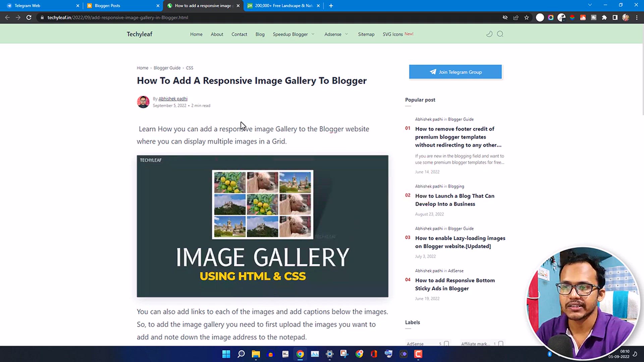
Task: Open the Home navigation menu item
Action: click(x=196, y=34)
